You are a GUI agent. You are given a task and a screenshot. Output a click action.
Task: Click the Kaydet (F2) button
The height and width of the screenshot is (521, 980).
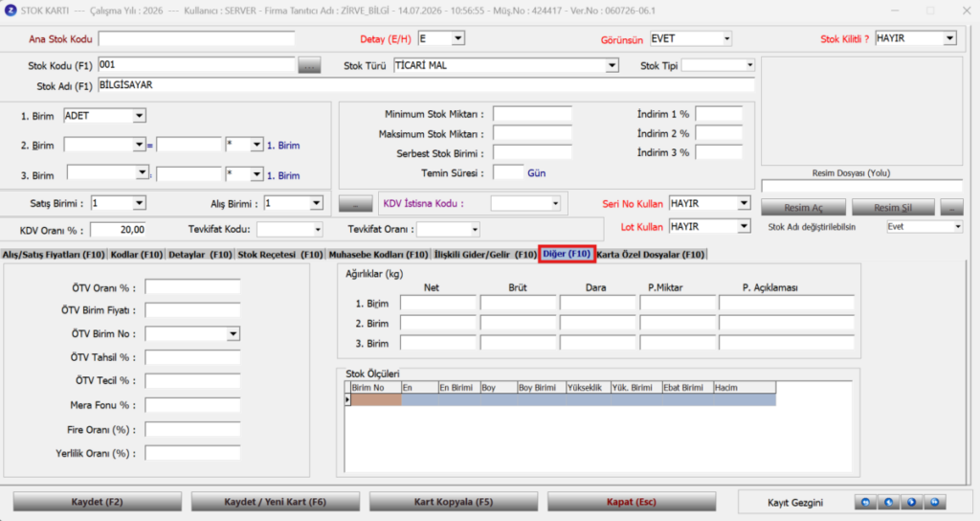[98, 502]
